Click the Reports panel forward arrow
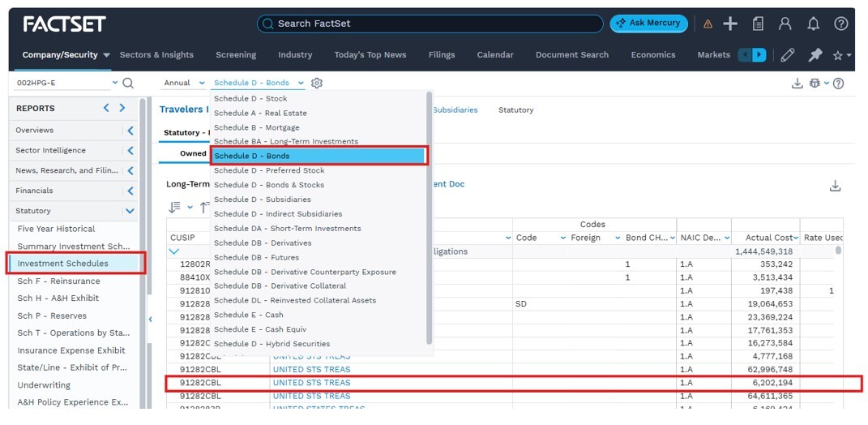868x425 pixels. [x=122, y=108]
